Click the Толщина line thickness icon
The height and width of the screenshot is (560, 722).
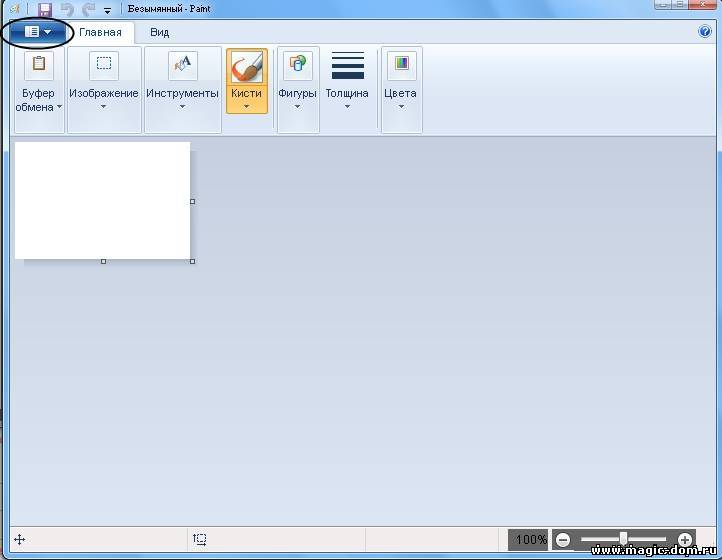pyautogui.click(x=348, y=65)
